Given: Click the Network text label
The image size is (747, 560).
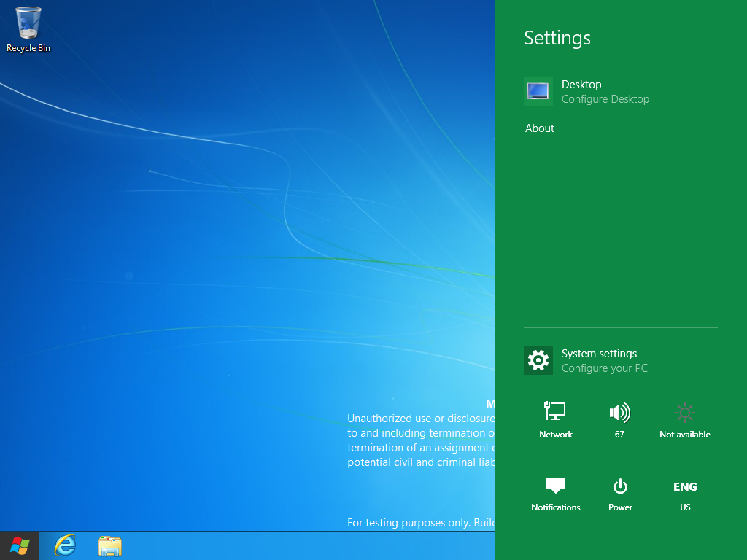Looking at the screenshot, I should pos(555,435).
